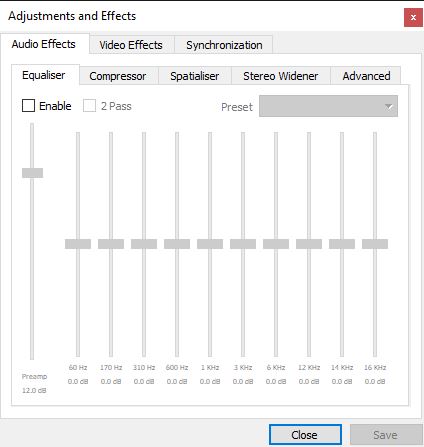The image size is (424, 447).
Task: Click the Preset dropdown arrow
Action: coord(388,107)
